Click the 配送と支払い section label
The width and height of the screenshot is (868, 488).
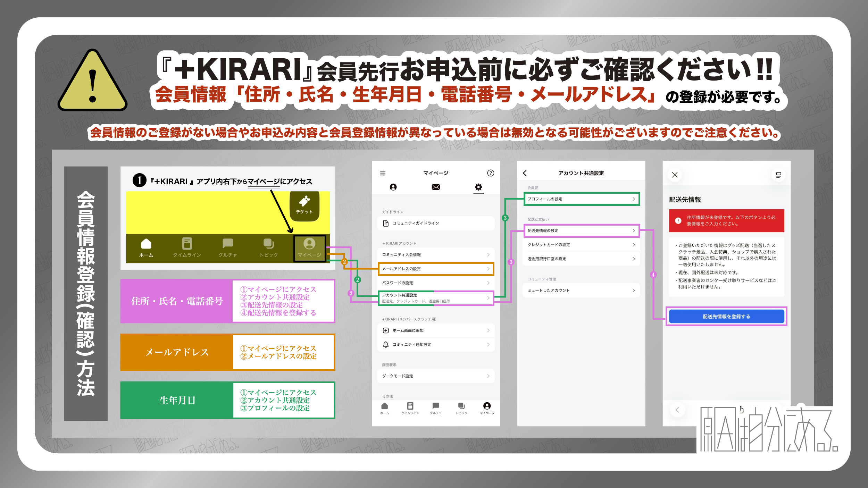pyautogui.click(x=538, y=219)
